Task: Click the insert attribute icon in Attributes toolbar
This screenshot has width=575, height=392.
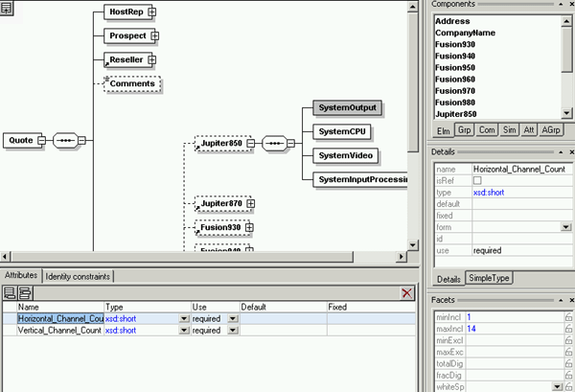Action: (x=25, y=292)
